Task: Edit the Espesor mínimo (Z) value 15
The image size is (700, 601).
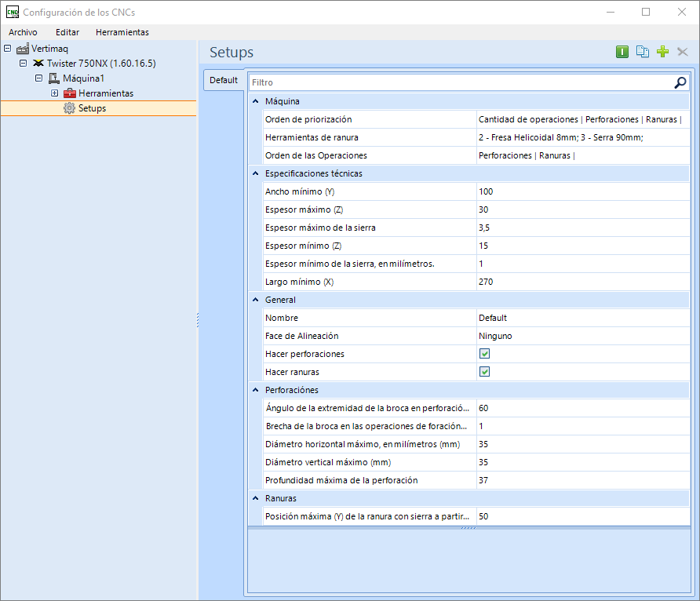Action: pos(583,246)
